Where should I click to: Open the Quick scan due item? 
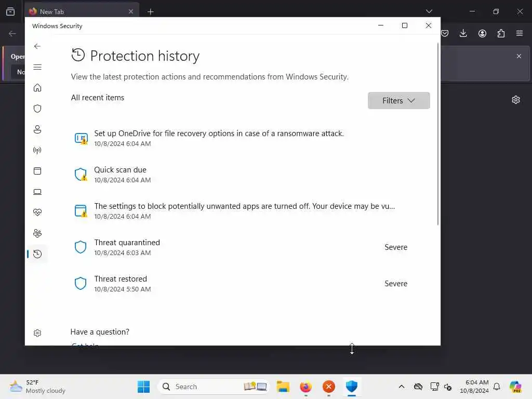point(242,175)
